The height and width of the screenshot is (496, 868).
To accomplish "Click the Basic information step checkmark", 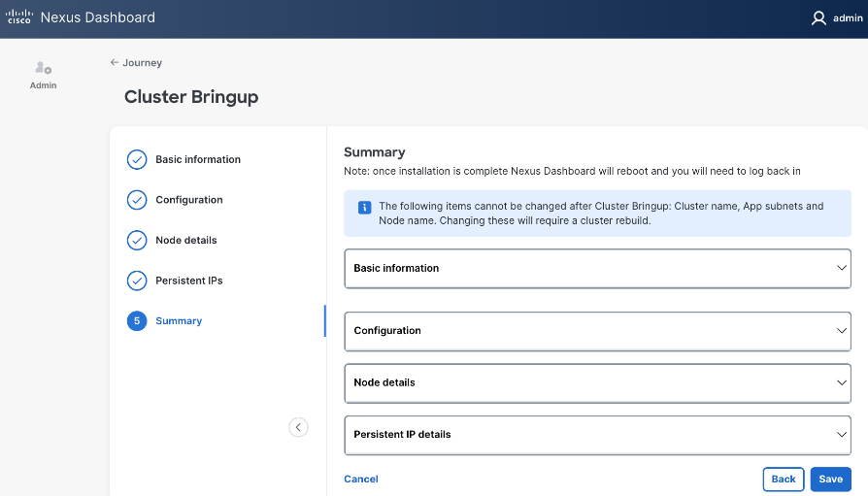I will (x=137, y=159).
